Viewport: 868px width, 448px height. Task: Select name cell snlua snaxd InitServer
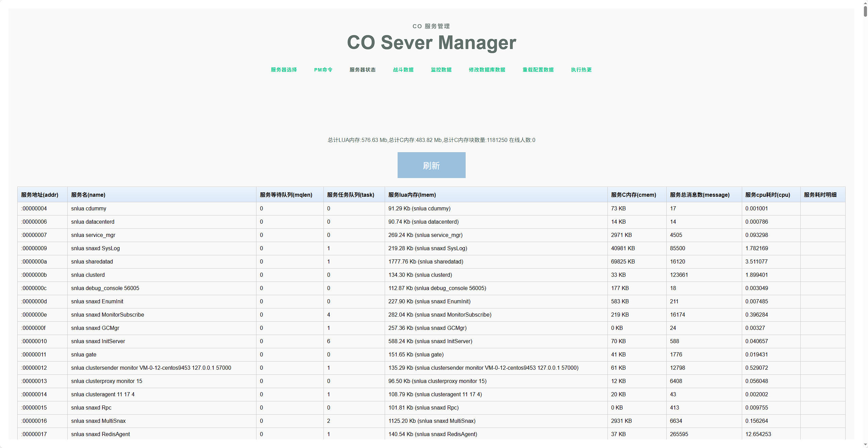[x=162, y=341]
